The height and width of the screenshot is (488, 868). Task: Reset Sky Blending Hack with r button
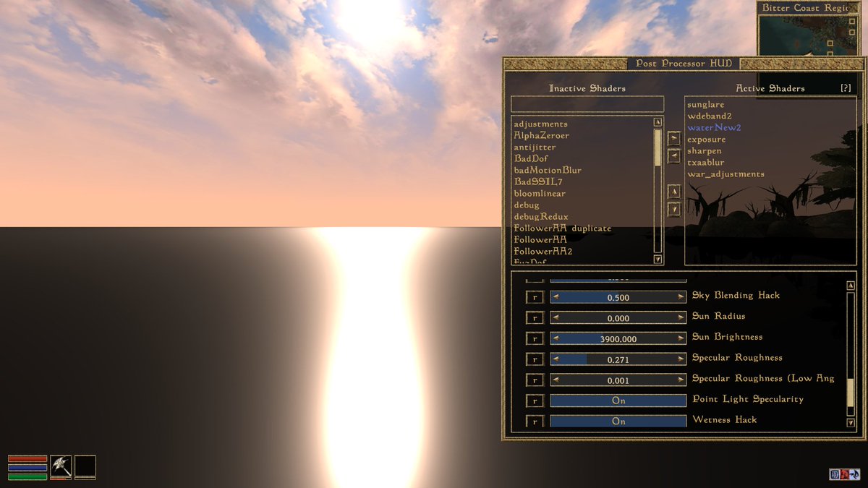click(x=534, y=297)
